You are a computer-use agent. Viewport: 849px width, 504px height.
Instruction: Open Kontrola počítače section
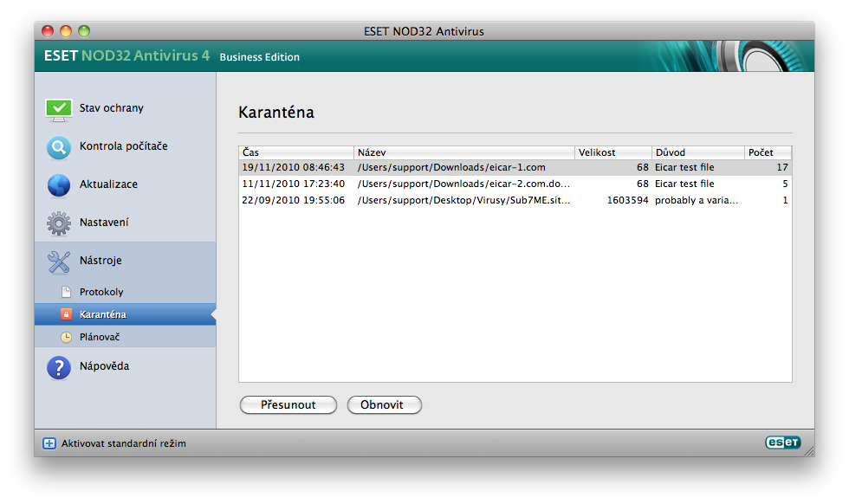click(x=125, y=146)
